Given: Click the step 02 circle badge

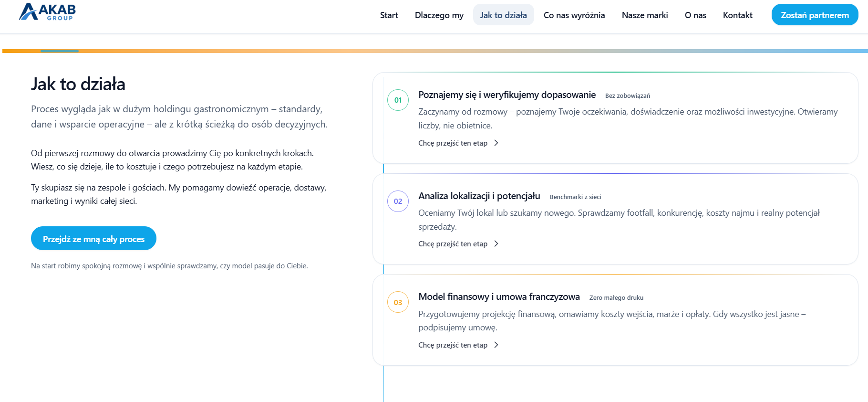Looking at the screenshot, I should (398, 201).
